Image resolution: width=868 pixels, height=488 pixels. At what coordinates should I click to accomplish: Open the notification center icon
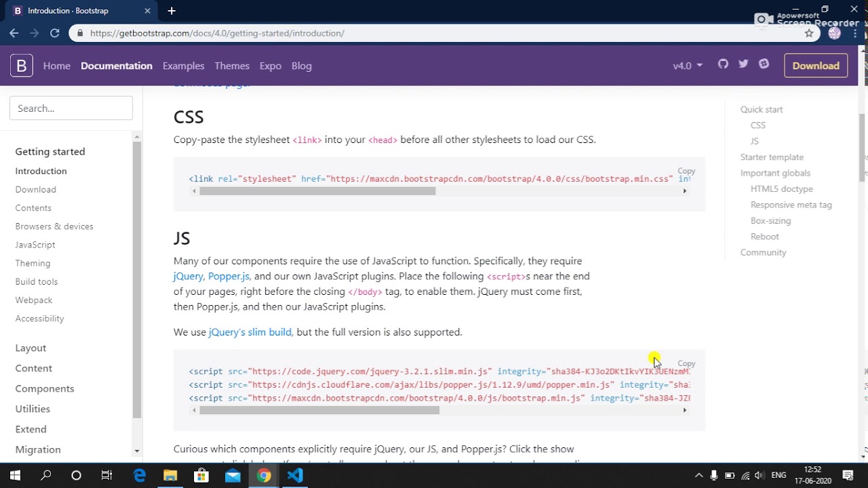[848, 476]
